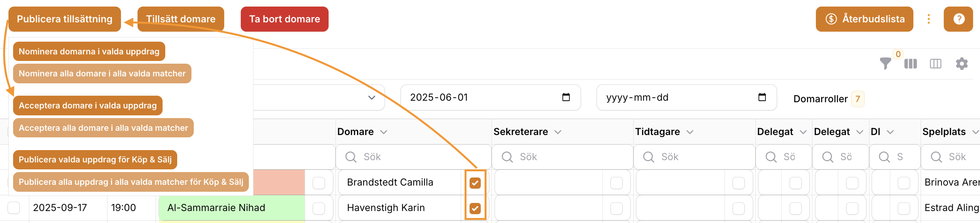Uncheck the Brandstedt Camilla referee checkbox
The image size is (980, 223).
[x=475, y=183]
